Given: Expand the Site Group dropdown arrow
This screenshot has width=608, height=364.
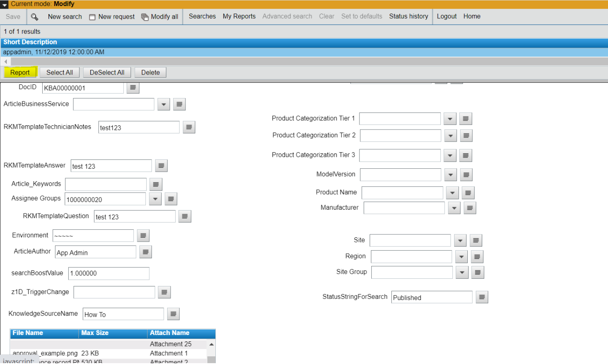Looking at the screenshot, I should [x=462, y=272].
